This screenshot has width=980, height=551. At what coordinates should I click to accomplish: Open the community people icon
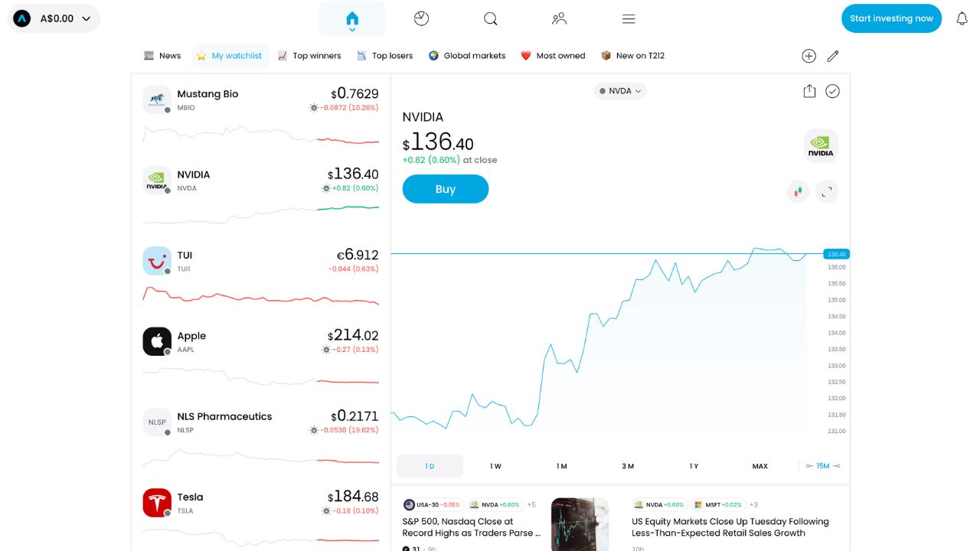pos(559,19)
